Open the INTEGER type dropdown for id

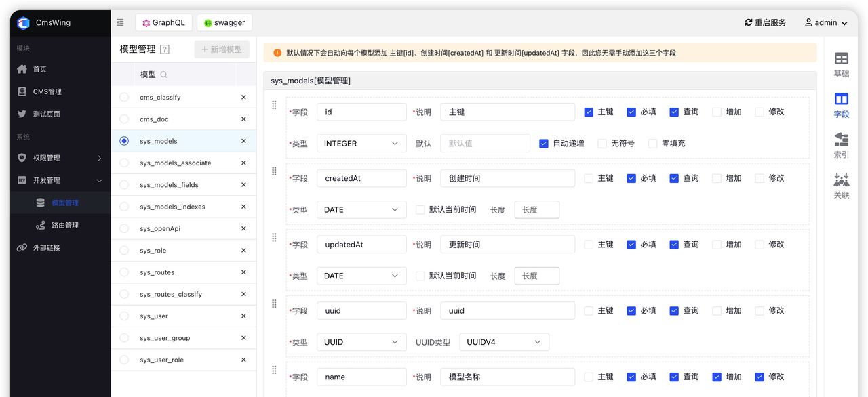point(361,143)
